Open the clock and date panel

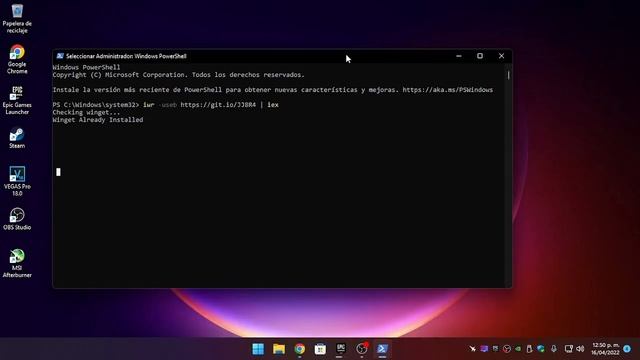605,349
